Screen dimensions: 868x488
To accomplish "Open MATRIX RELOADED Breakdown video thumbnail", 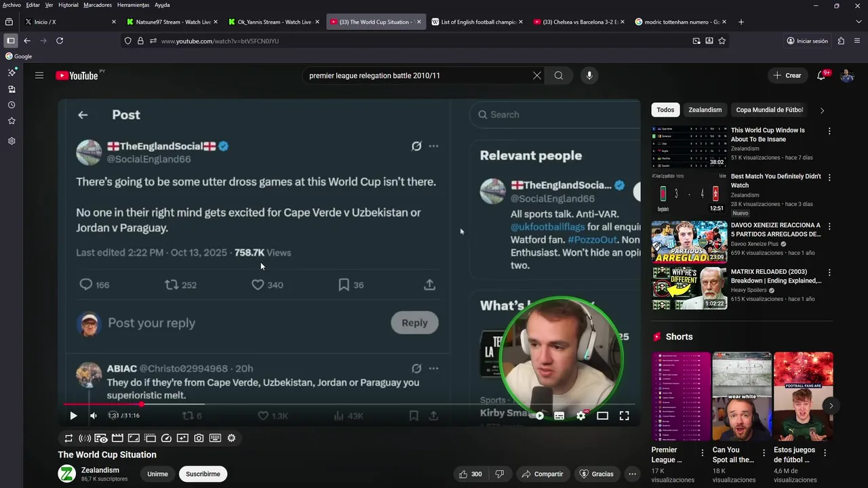I will 689,288.
